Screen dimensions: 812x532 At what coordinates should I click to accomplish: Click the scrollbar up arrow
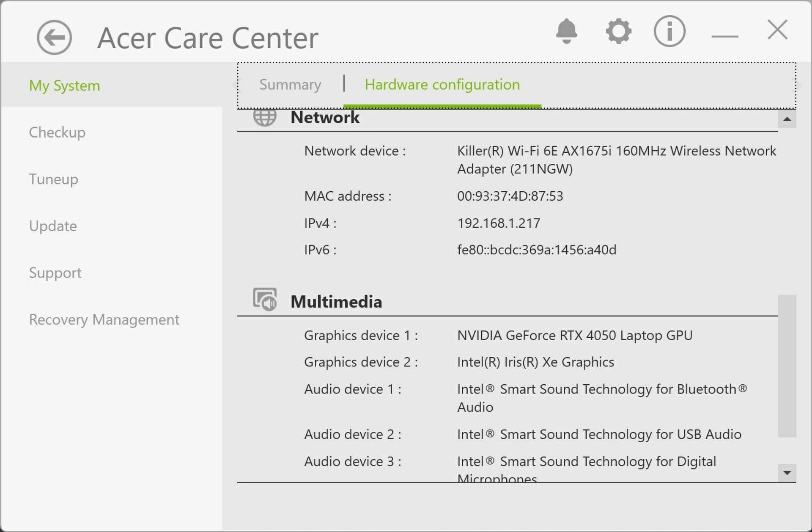click(x=787, y=119)
